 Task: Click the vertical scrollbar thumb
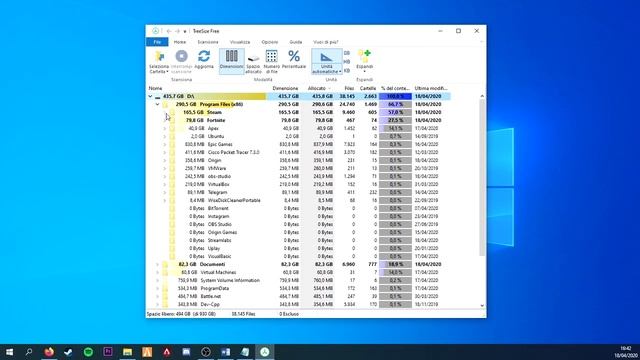pyautogui.click(x=482, y=178)
